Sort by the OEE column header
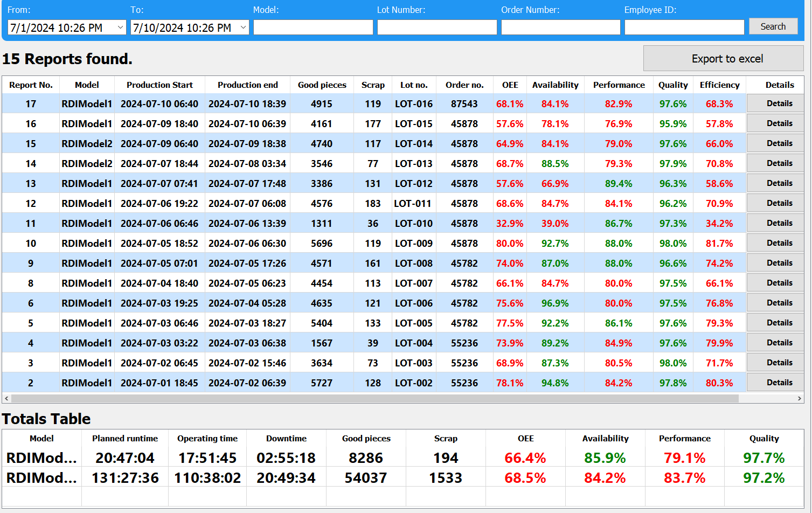Image resolution: width=812 pixels, height=513 pixels. click(510, 85)
